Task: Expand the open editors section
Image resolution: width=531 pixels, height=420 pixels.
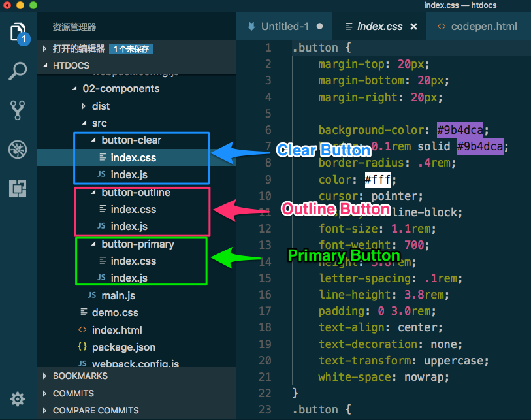Action: pos(44,49)
